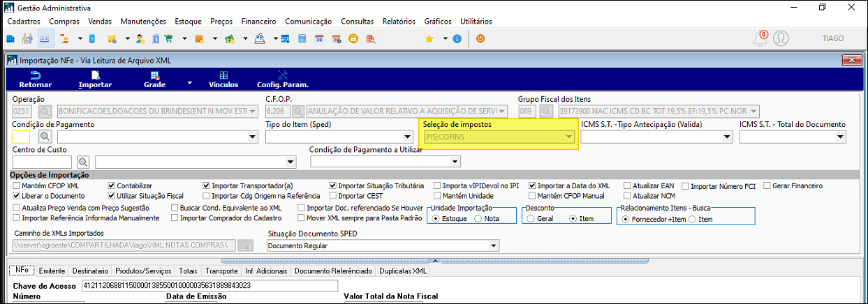Enable Mantém CFOP XML checkbox

click(x=17, y=186)
